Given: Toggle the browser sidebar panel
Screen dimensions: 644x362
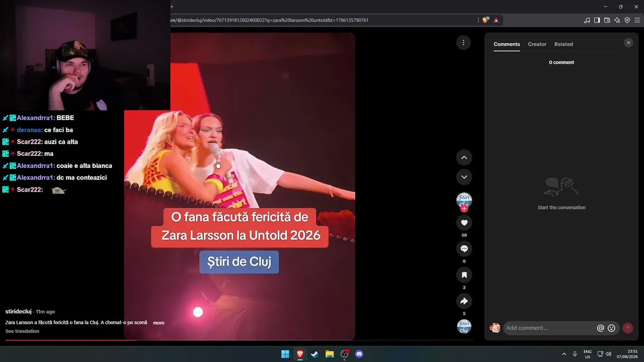Looking at the screenshot, I should [x=597, y=20].
